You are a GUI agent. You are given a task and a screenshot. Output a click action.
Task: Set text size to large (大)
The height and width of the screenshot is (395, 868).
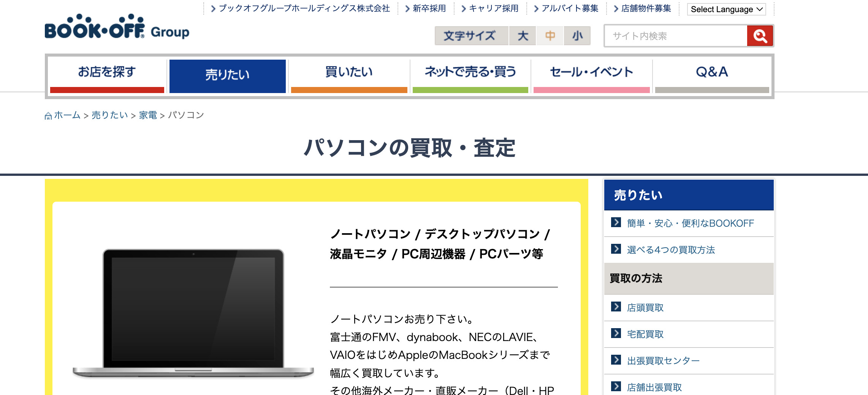click(523, 36)
